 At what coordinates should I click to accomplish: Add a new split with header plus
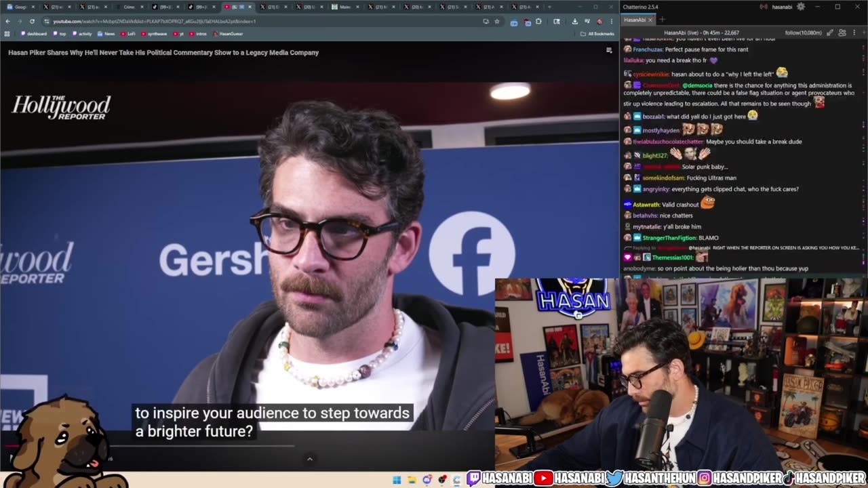click(863, 33)
